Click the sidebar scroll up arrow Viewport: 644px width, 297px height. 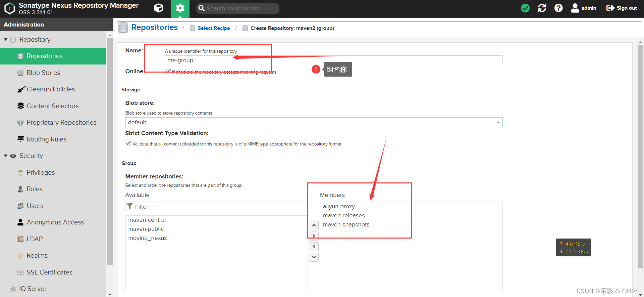click(x=110, y=35)
